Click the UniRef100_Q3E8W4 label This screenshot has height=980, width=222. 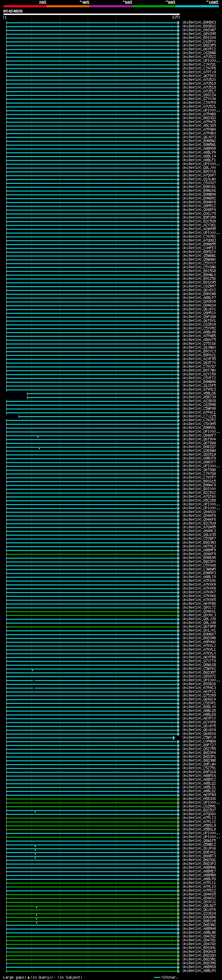click(x=199, y=451)
